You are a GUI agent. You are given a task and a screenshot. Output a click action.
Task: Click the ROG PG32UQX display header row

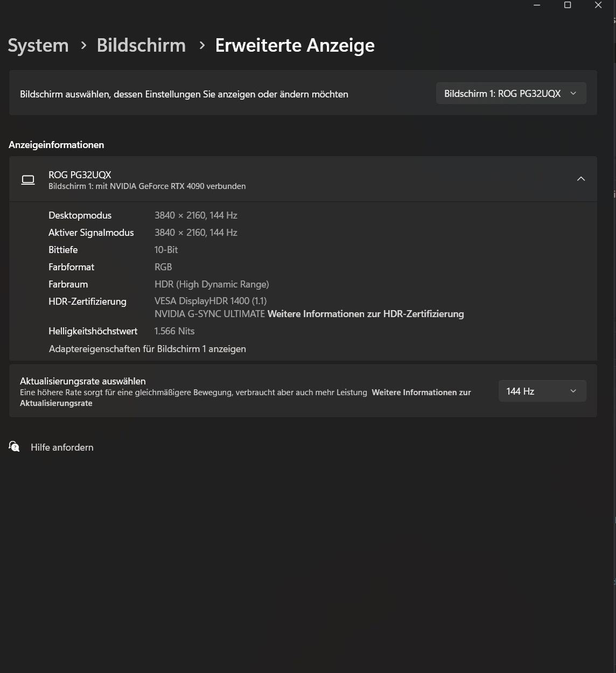[x=303, y=179]
